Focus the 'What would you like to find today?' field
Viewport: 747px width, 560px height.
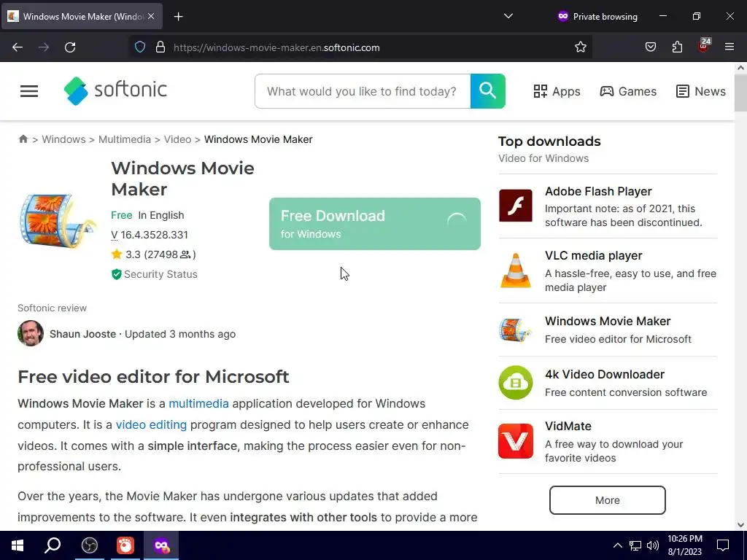(x=363, y=91)
